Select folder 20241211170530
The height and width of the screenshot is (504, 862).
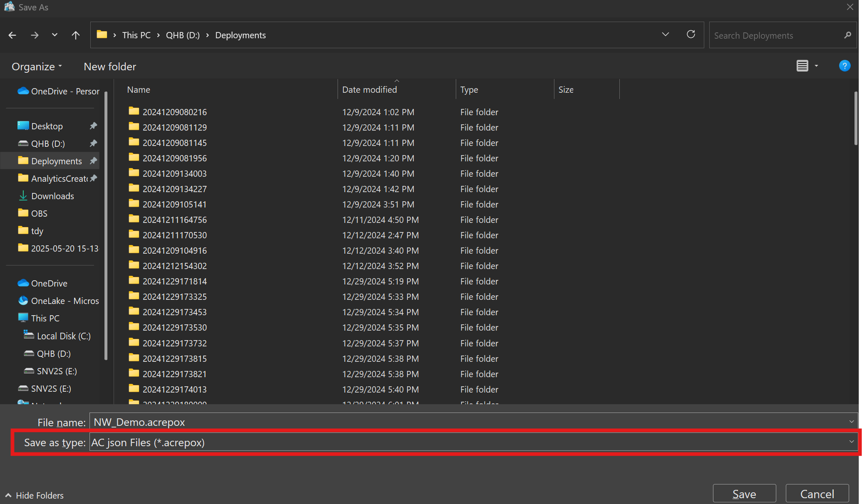174,235
